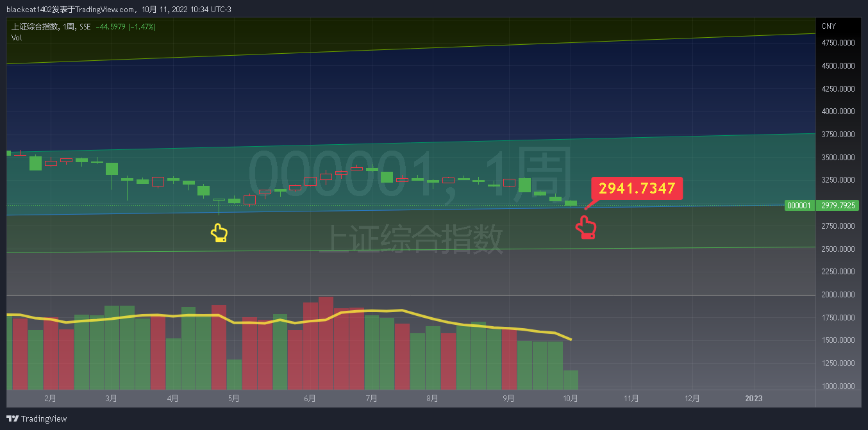Click the 2月 label on time axis

[x=50, y=399]
